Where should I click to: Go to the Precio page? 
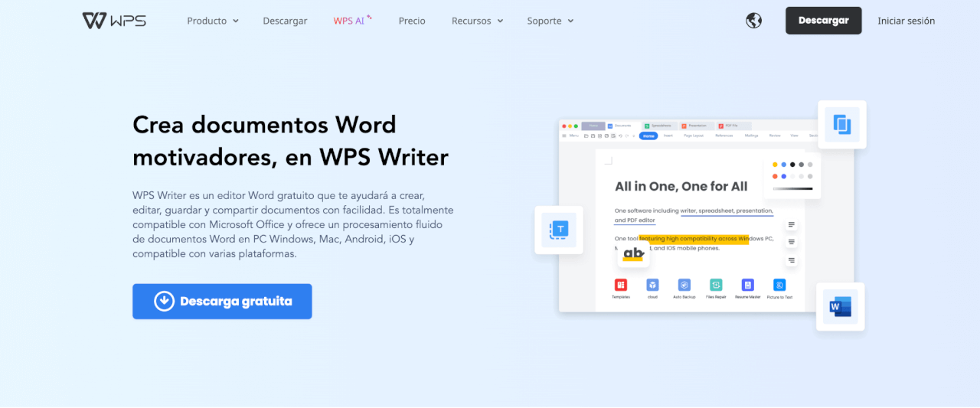coord(412,21)
